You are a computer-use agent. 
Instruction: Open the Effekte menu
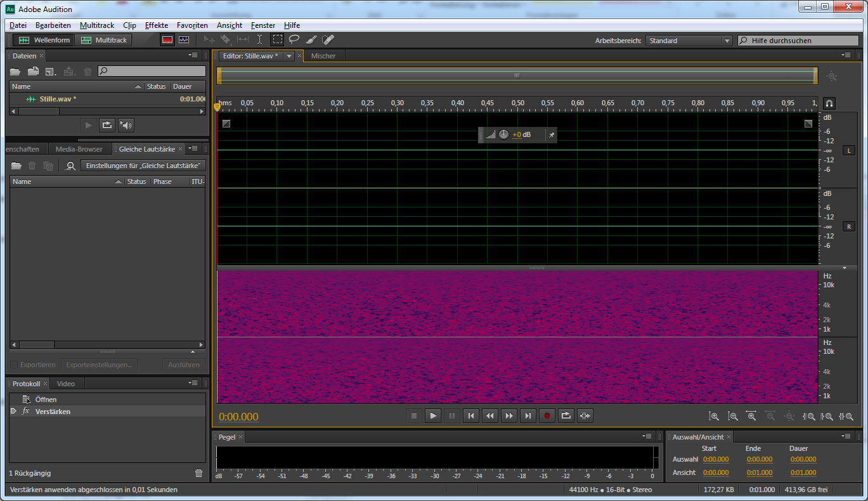click(157, 25)
